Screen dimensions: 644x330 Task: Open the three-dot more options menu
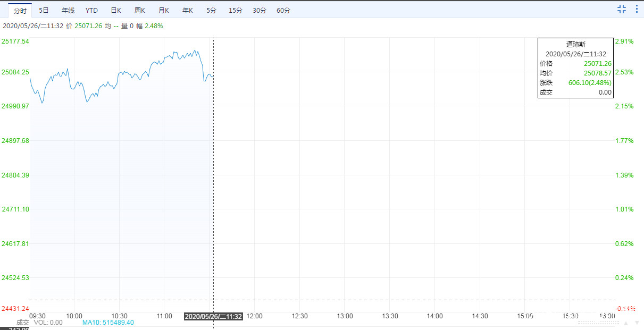636,9
